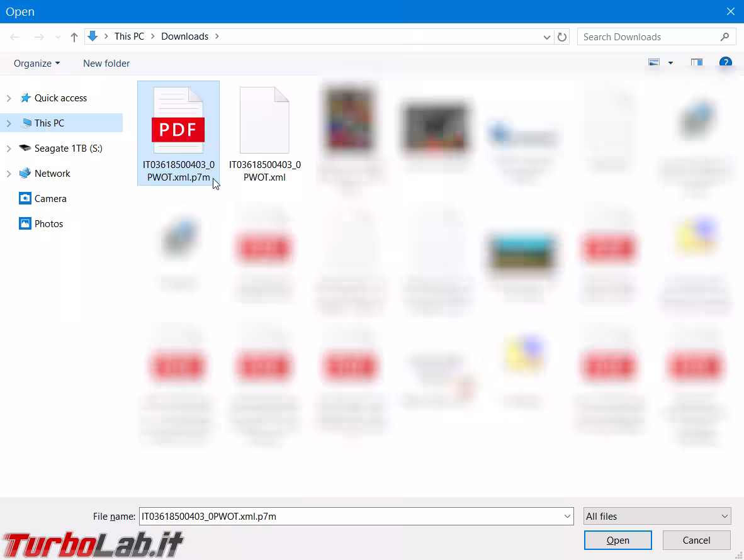Open the Help question mark icon
This screenshot has width=744, height=560.
725,63
